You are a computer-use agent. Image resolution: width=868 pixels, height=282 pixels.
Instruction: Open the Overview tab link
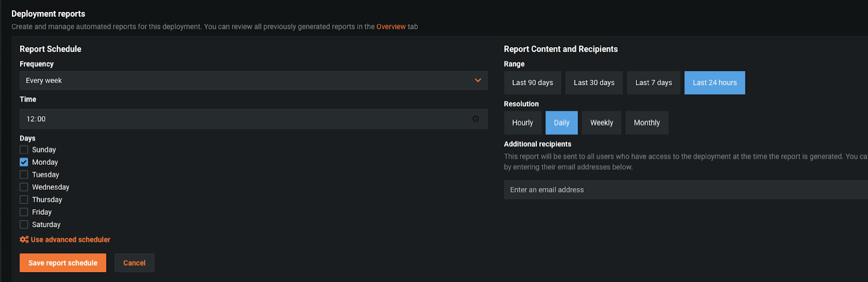tap(391, 27)
